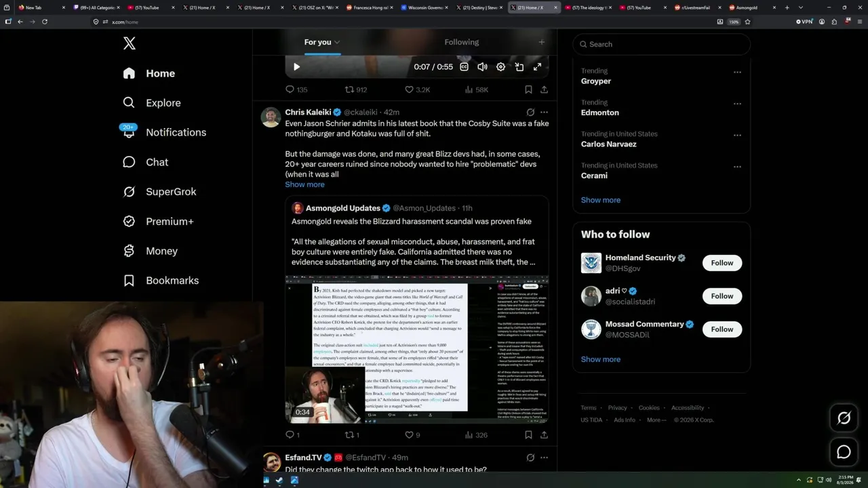Screen dimensions: 868x488
Task: Go to Home in the sidebar
Action: (x=149, y=73)
